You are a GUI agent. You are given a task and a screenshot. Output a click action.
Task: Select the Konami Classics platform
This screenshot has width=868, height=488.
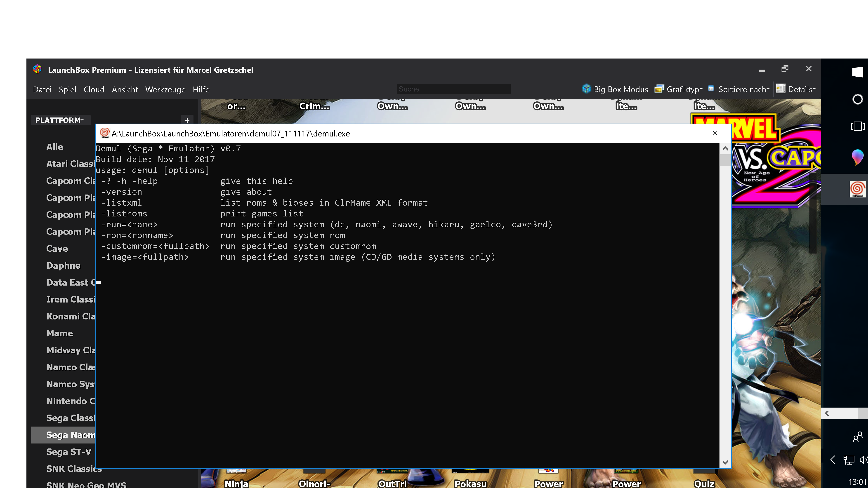pyautogui.click(x=71, y=317)
